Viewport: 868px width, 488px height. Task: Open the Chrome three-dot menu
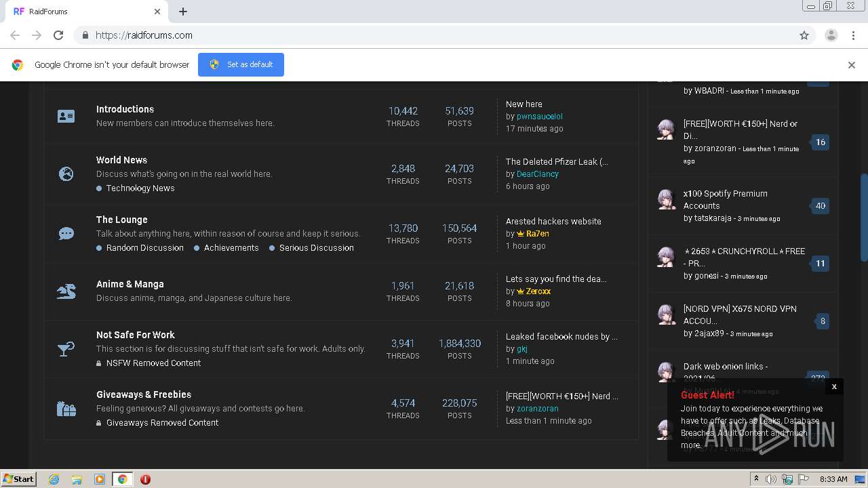pyautogui.click(x=854, y=35)
